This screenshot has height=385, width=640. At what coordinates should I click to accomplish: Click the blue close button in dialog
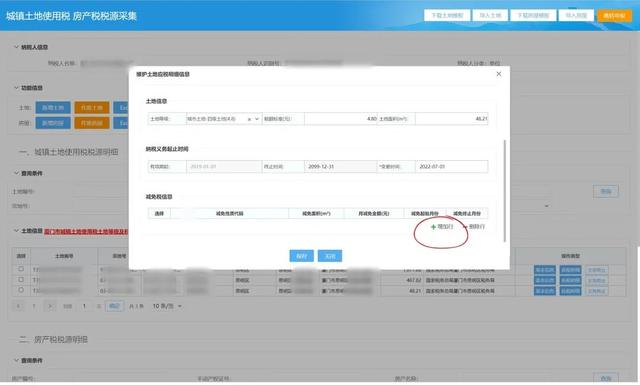coord(330,256)
